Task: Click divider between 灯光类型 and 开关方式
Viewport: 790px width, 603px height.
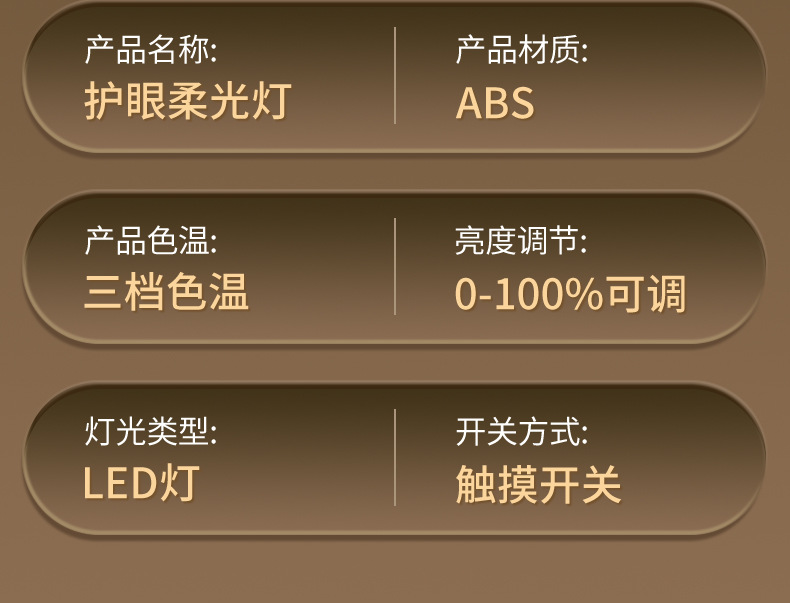Action: coord(395,457)
